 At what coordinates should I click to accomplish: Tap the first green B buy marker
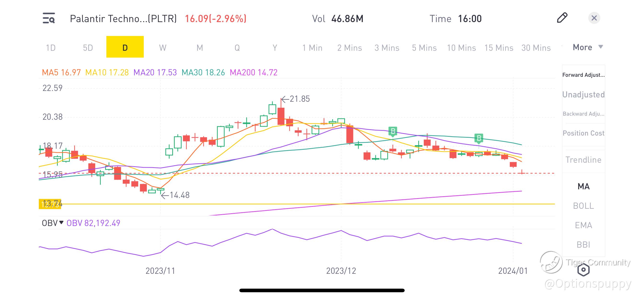393,131
